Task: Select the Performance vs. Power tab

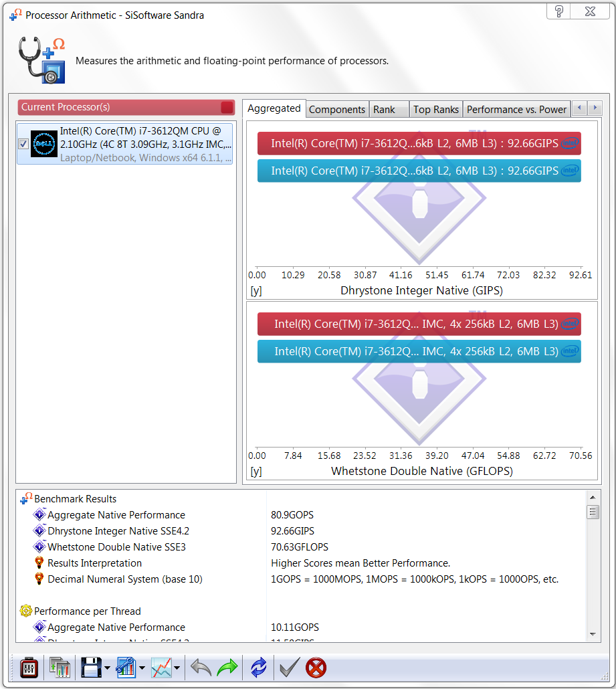Action: 517,110
